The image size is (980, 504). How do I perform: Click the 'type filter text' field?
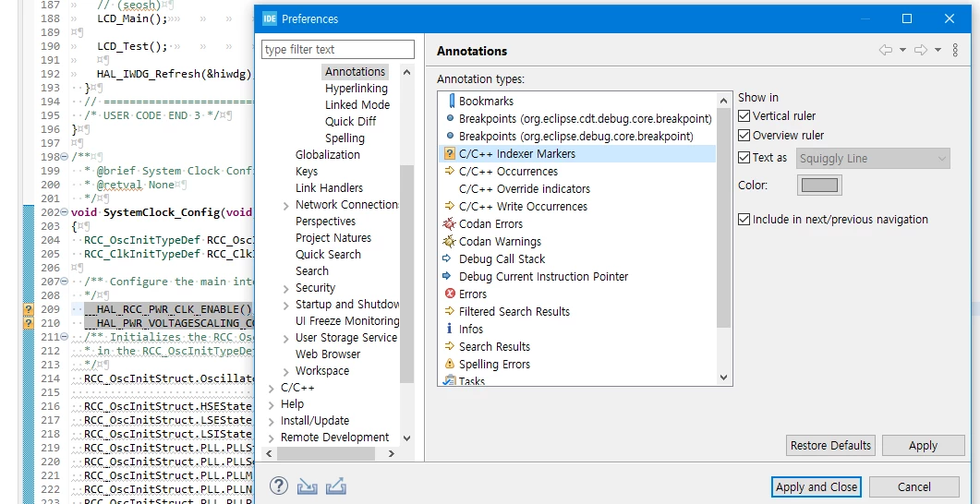(x=337, y=49)
